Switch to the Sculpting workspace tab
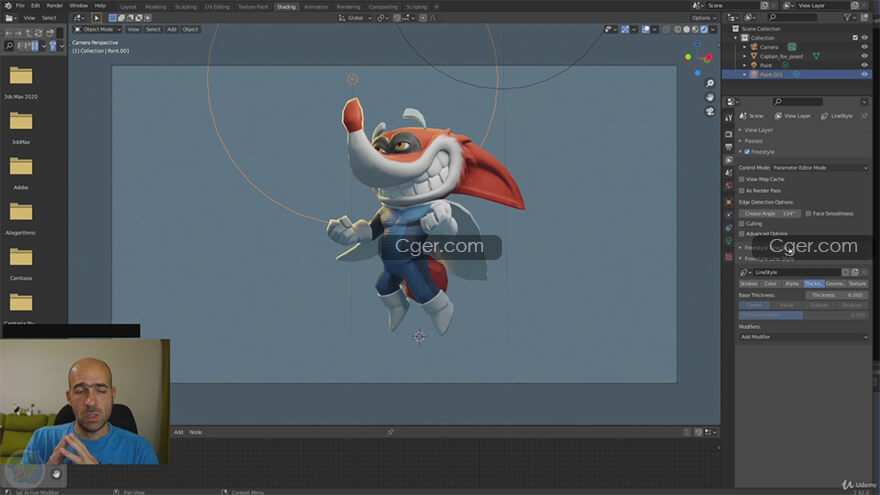The height and width of the screenshot is (495, 880). (185, 7)
